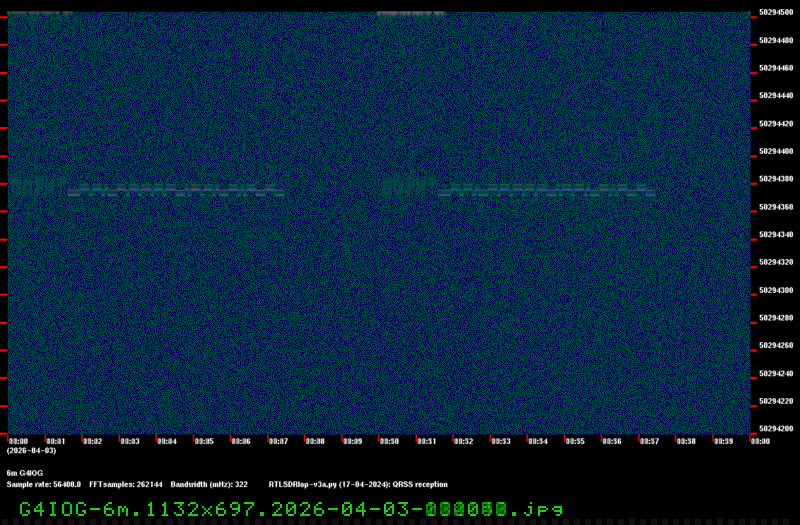Select the 00:09 time axis marker
Viewport: 800px width, 525px height.
(352, 441)
